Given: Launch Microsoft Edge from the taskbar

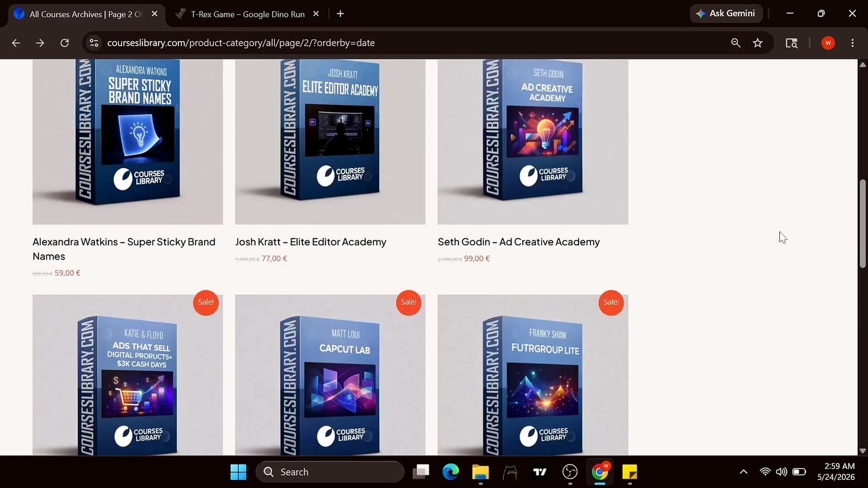Looking at the screenshot, I should 451,472.
